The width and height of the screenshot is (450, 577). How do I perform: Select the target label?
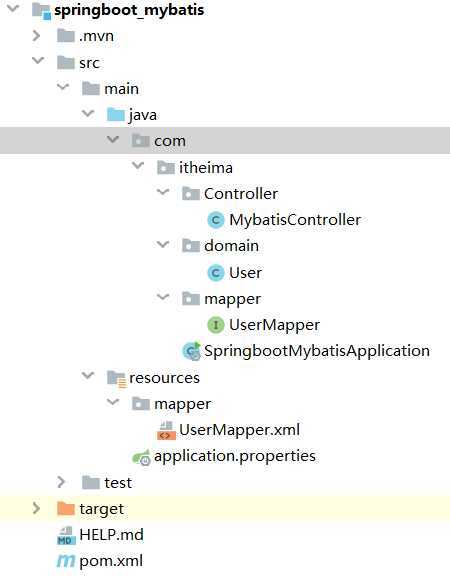click(x=102, y=509)
